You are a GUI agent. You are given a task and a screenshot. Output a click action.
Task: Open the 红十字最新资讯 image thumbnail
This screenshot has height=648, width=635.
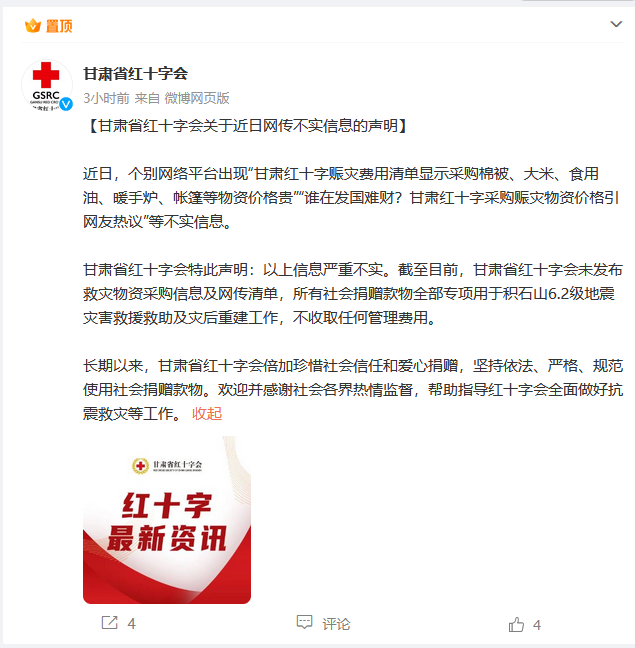point(167,520)
